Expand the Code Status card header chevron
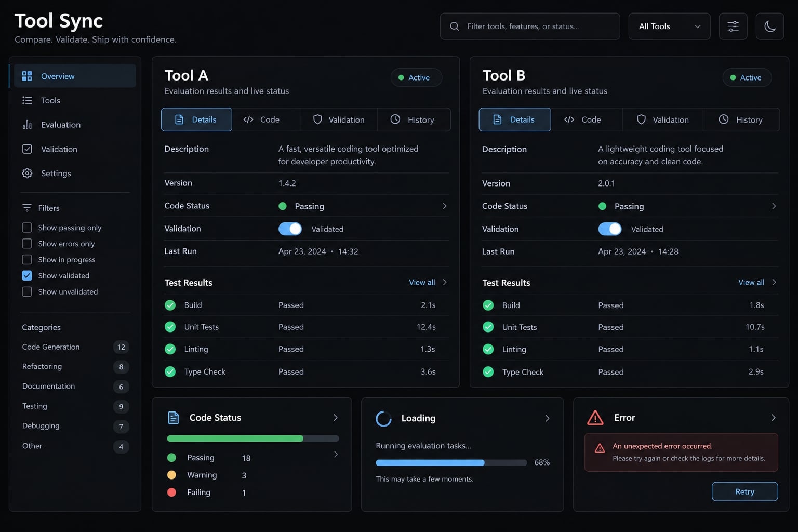The height and width of the screenshot is (532, 798). pyautogui.click(x=336, y=418)
